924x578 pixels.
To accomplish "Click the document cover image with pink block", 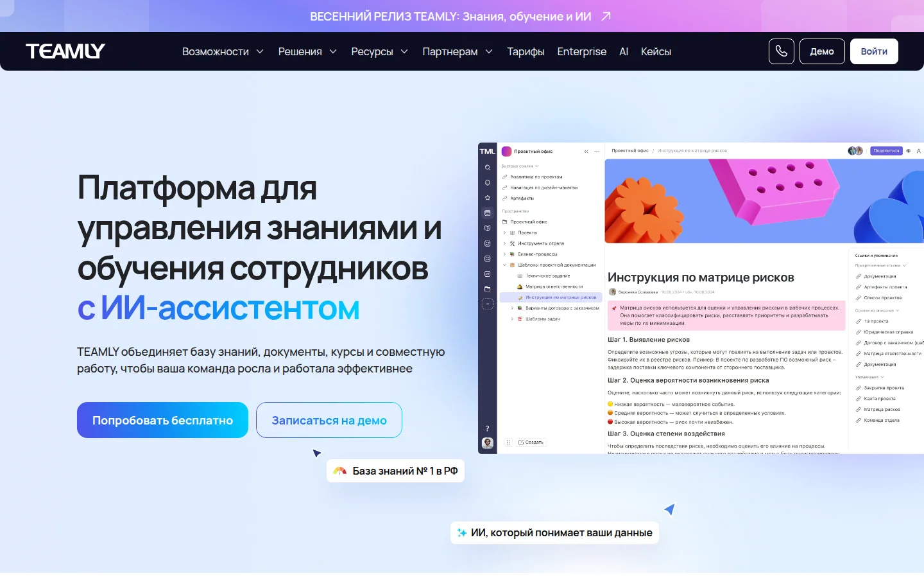I will pyautogui.click(x=764, y=201).
